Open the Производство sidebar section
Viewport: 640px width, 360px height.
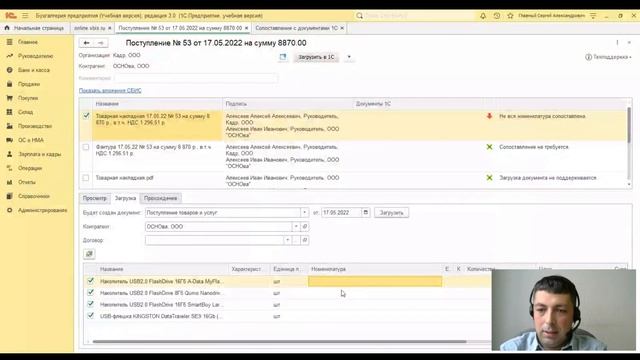35,126
